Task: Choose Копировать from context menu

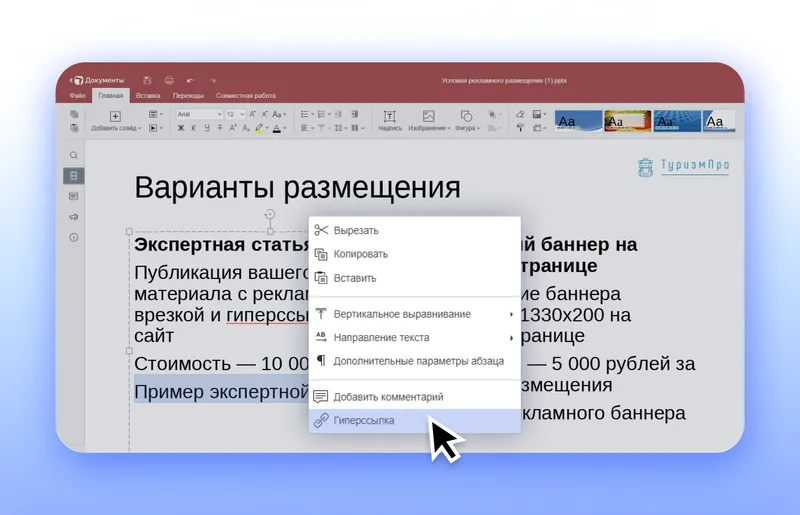Action: click(414, 254)
